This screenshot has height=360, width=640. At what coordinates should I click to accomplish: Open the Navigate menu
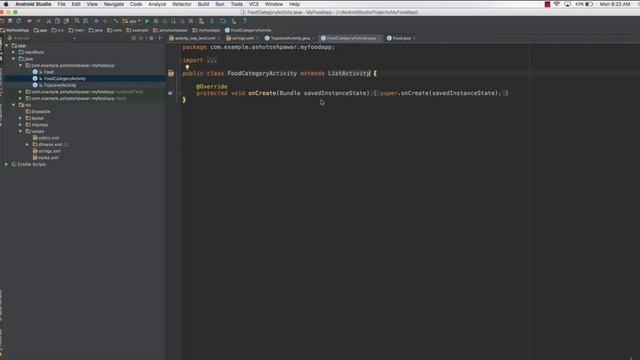coord(113,4)
